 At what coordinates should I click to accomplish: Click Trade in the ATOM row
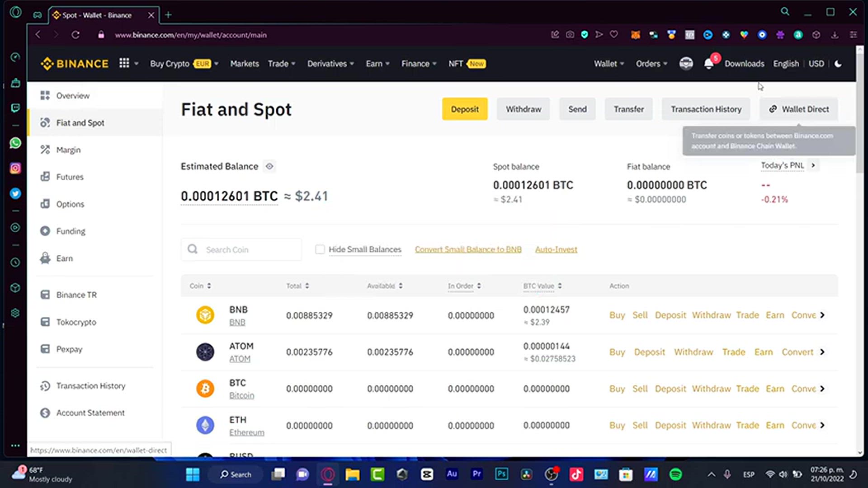pyautogui.click(x=734, y=352)
